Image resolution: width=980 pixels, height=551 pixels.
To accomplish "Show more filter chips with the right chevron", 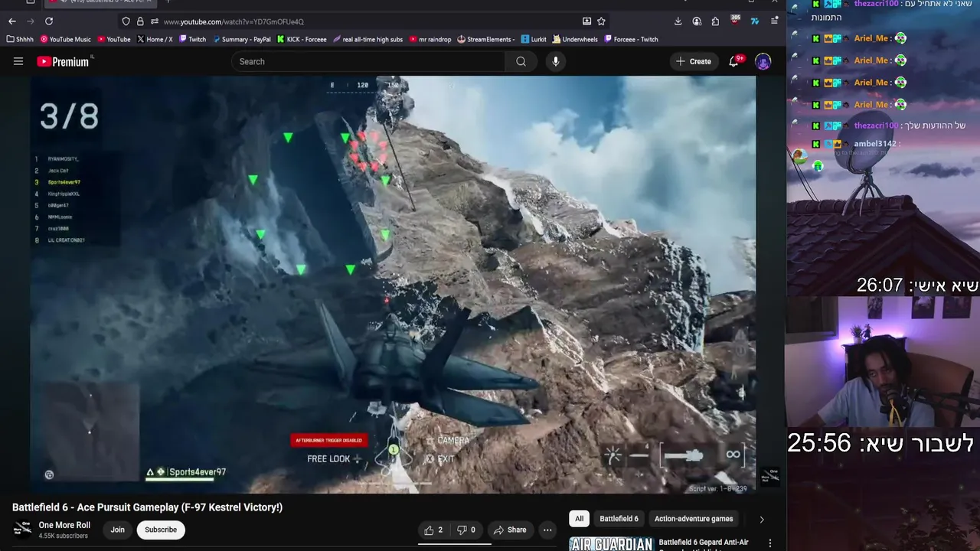I will (x=762, y=519).
